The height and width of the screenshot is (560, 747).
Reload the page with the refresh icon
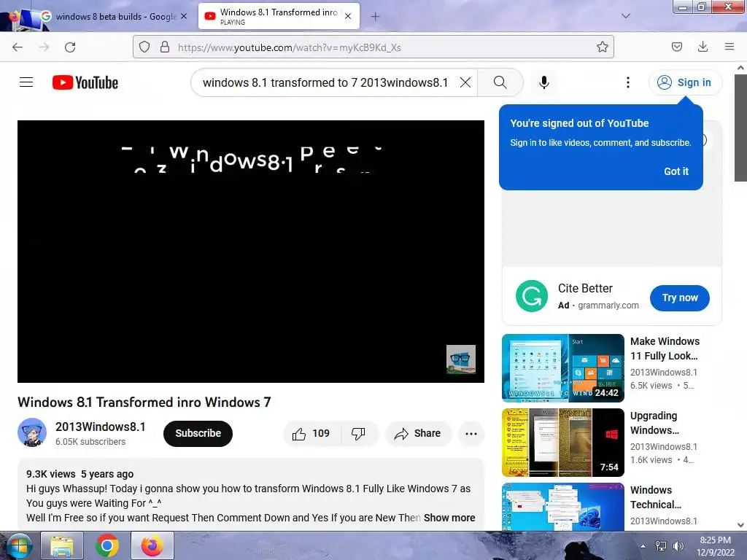70,47
